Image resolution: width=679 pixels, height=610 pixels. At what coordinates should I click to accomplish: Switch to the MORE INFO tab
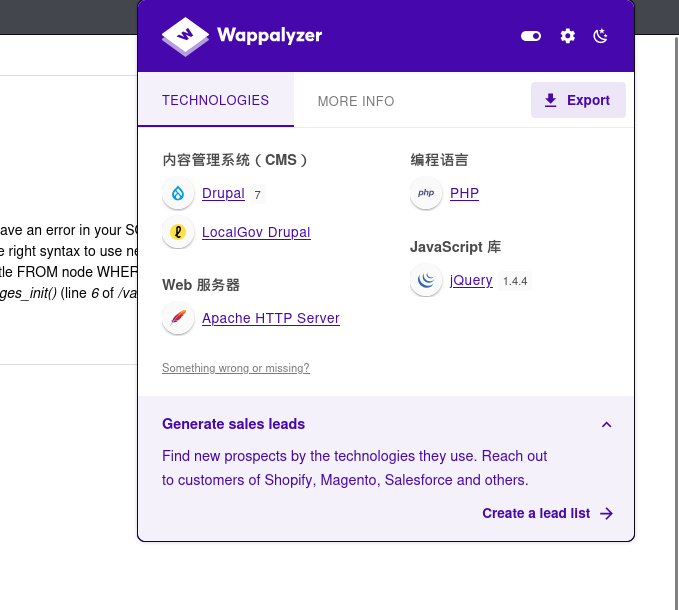tap(356, 101)
